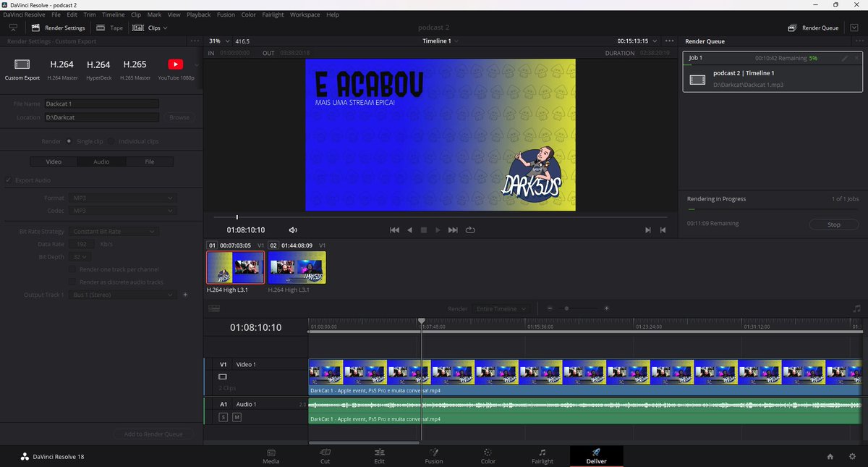Mute viewer audio with the speaker icon
Image resolution: width=868 pixels, height=467 pixels.
292,230
